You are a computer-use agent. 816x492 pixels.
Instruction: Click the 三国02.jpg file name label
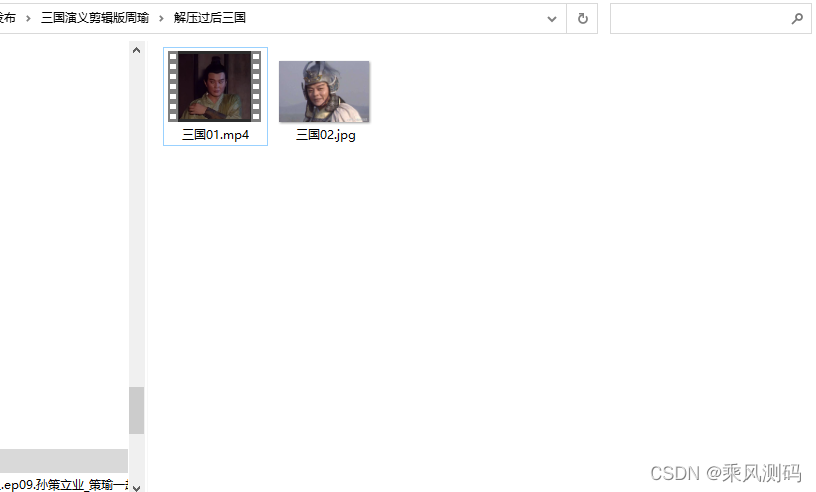tap(326, 135)
